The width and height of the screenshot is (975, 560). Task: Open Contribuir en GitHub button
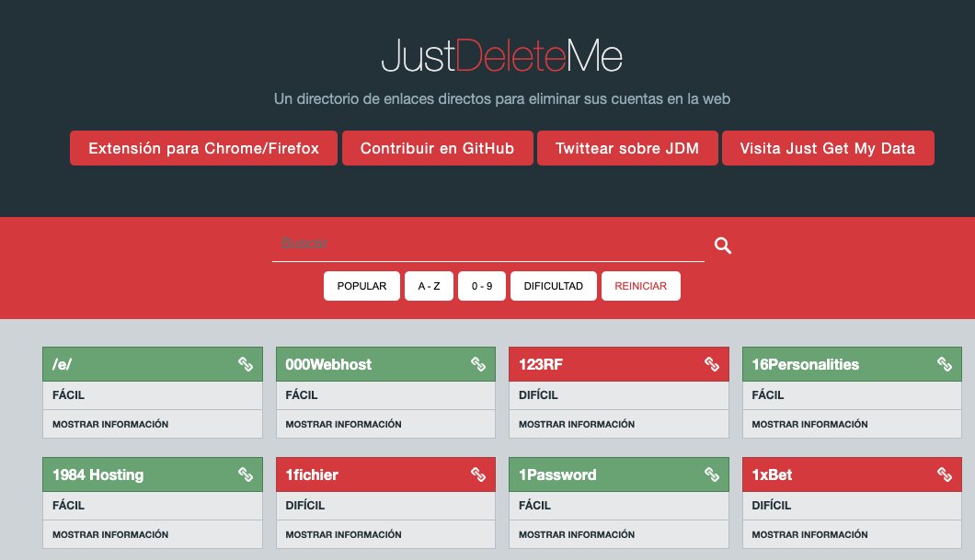[x=437, y=148]
